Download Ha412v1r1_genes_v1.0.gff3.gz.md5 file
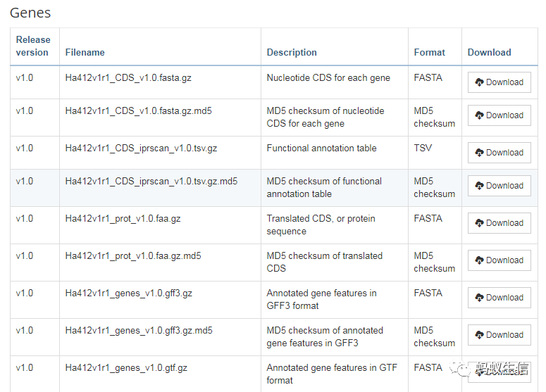 tap(499, 334)
